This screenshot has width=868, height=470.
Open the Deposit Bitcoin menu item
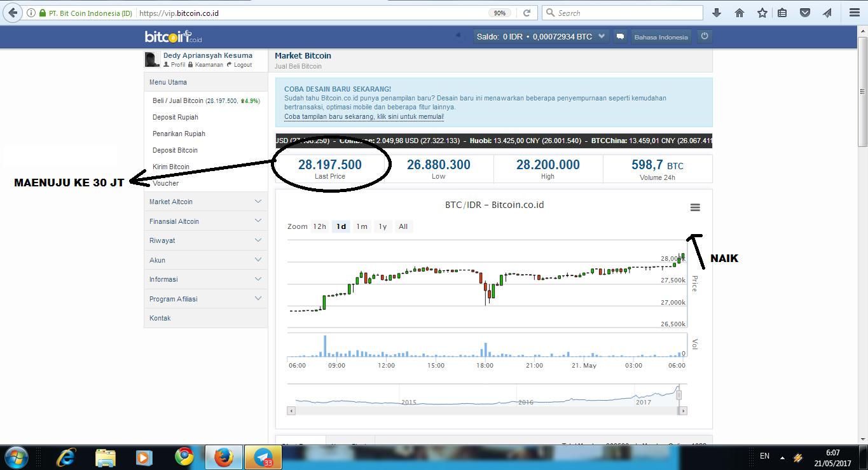(x=175, y=150)
